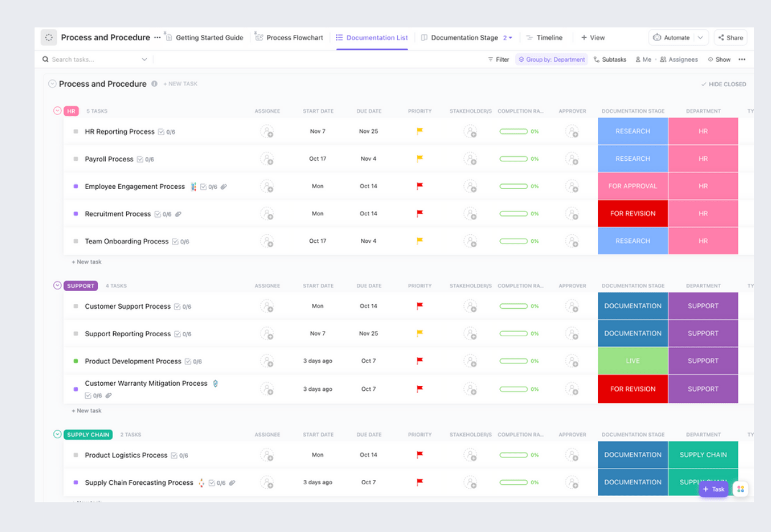The width and height of the screenshot is (771, 532).
Task: Click Hide Closed link
Action: click(723, 84)
